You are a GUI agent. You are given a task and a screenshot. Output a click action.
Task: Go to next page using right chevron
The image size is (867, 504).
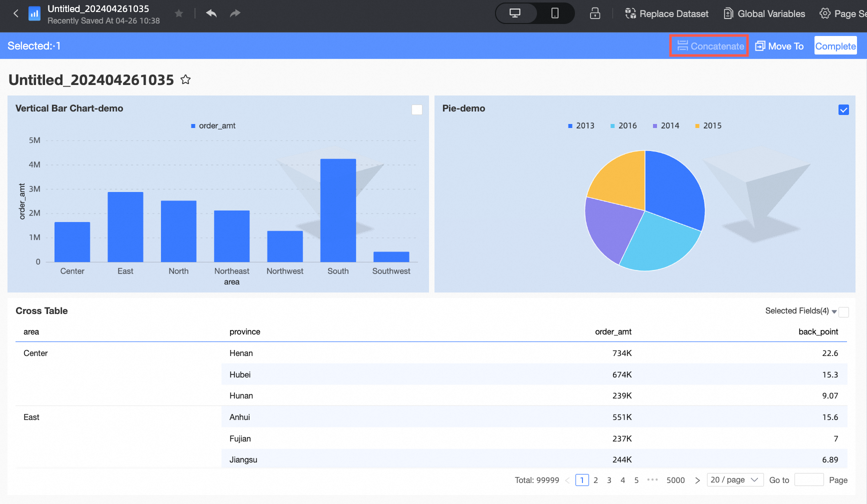tap(697, 480)
